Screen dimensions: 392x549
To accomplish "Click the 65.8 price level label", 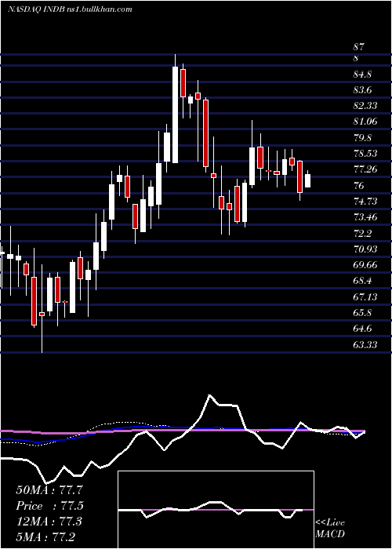I will pyautogui.click(x=362, y=313).
